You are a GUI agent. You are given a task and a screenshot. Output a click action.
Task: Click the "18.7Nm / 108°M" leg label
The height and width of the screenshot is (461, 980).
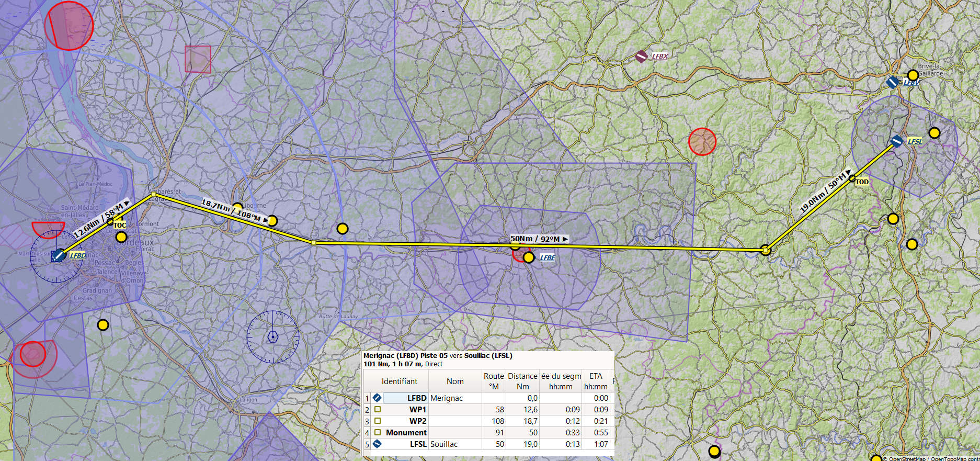[x=234, y=210]
